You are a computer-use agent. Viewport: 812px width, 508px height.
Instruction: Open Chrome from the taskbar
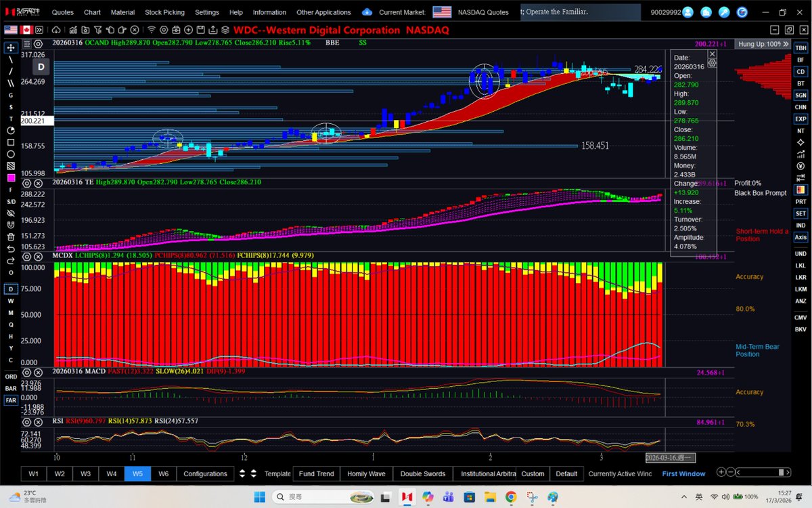click(510, 496)
